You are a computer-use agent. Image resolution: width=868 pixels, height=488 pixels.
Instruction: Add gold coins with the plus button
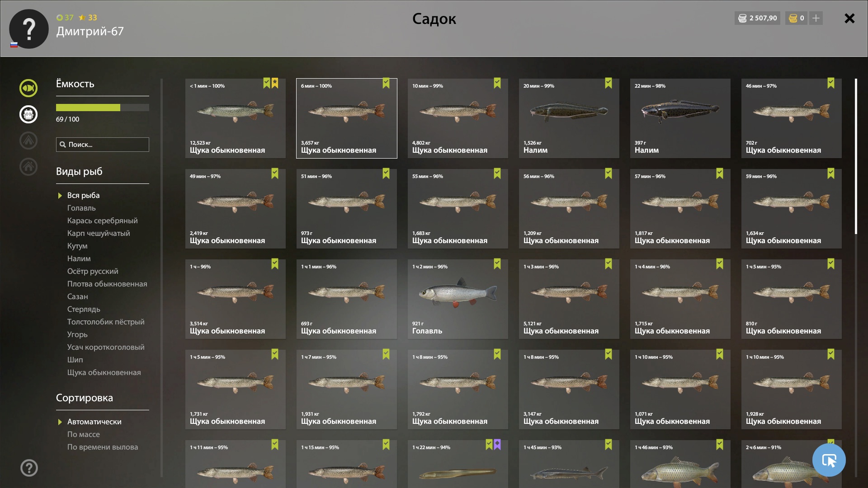[x=816, y=18]
